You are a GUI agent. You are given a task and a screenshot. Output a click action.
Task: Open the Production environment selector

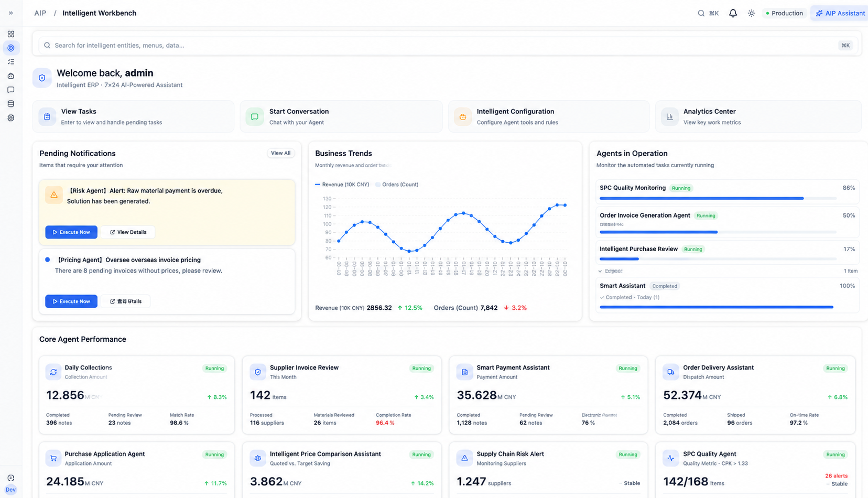pos(784,13)
